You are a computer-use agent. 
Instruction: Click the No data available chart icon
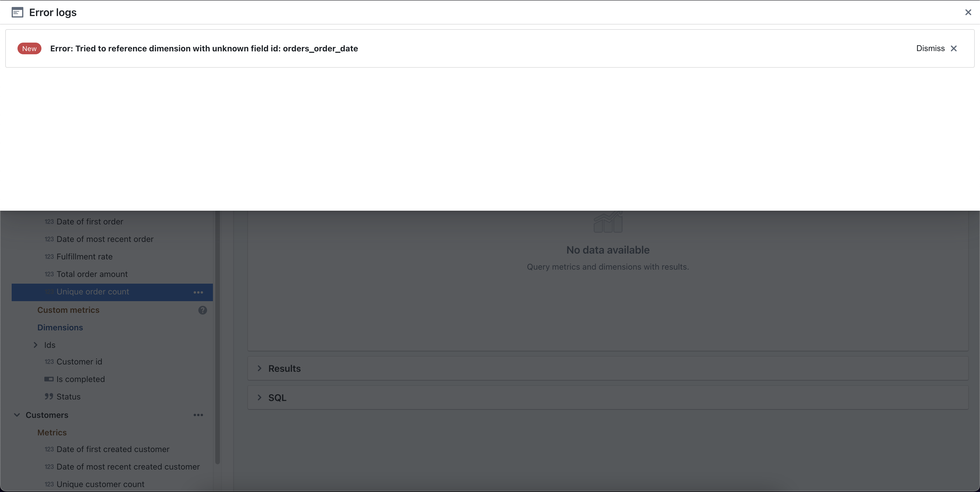tap(608, 222)
